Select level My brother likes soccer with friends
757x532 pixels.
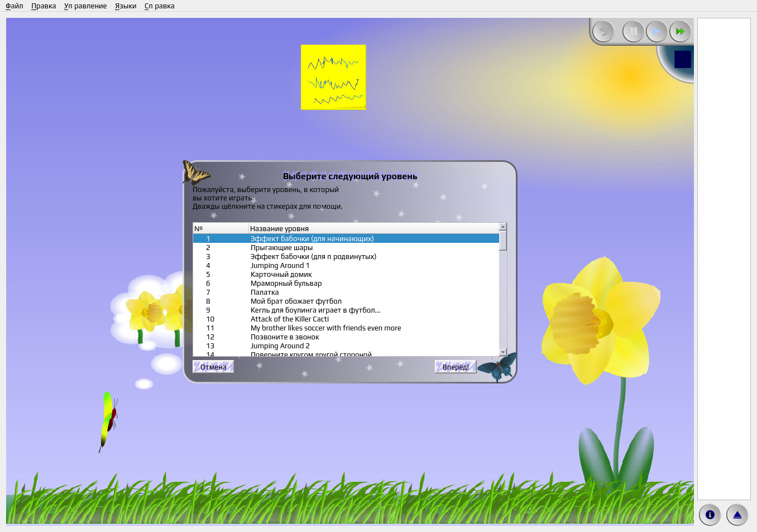346,328
